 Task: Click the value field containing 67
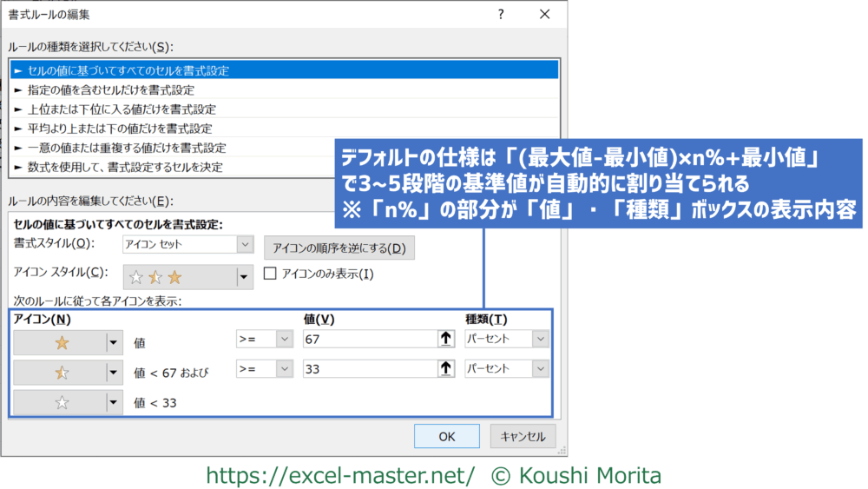click(x=369, y=340)
